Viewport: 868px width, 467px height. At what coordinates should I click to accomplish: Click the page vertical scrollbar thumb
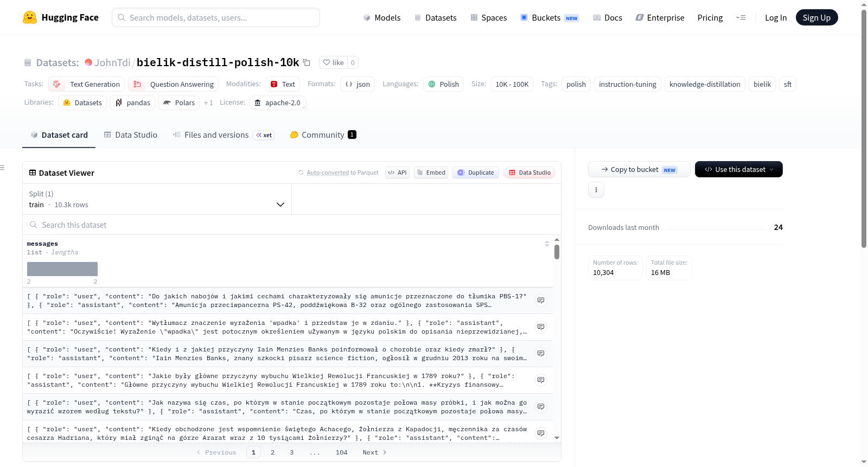pos(864,129)
